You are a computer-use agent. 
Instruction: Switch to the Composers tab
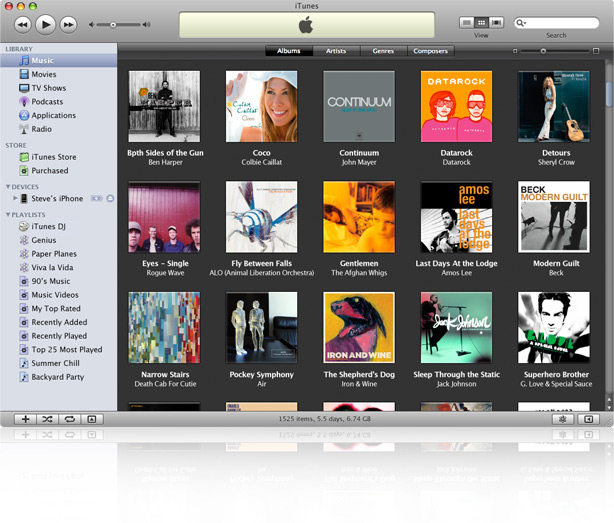click(431, 51)
